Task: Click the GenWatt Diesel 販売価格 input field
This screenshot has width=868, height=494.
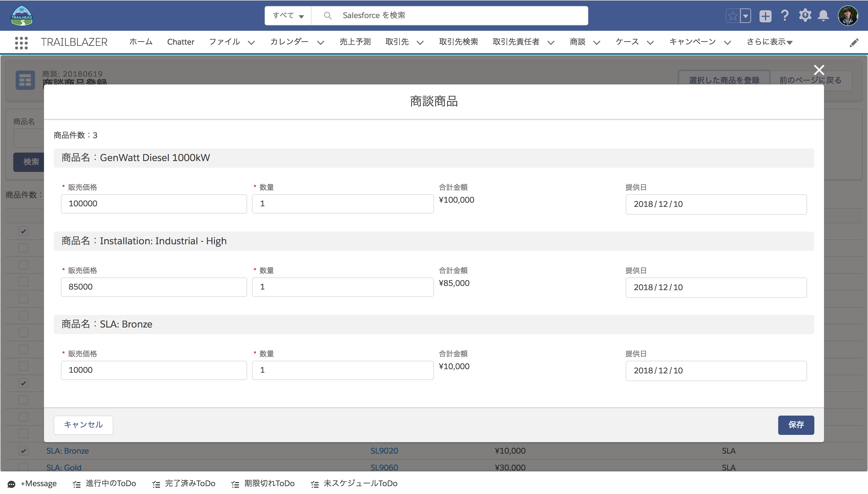Action: tap(154, 204)
